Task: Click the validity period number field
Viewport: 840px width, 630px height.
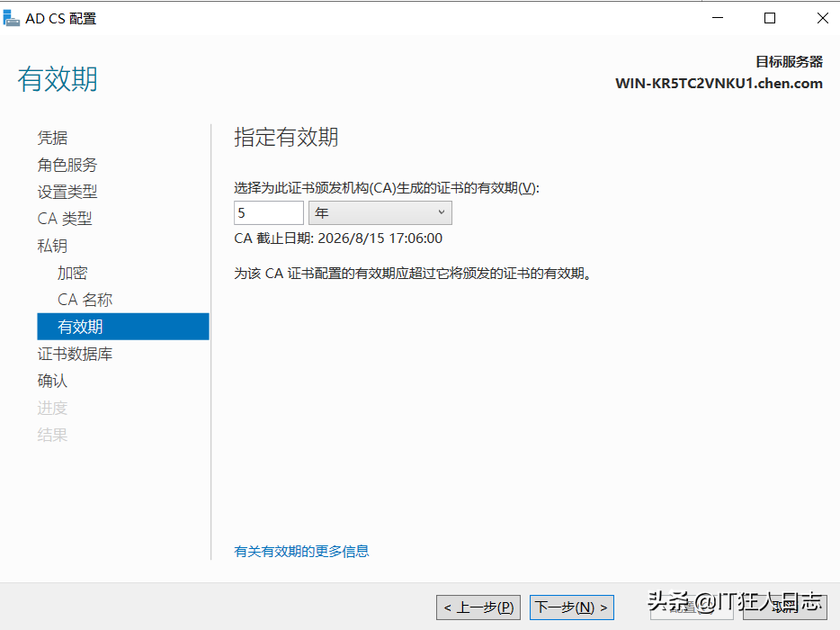Action: [269, 213]
